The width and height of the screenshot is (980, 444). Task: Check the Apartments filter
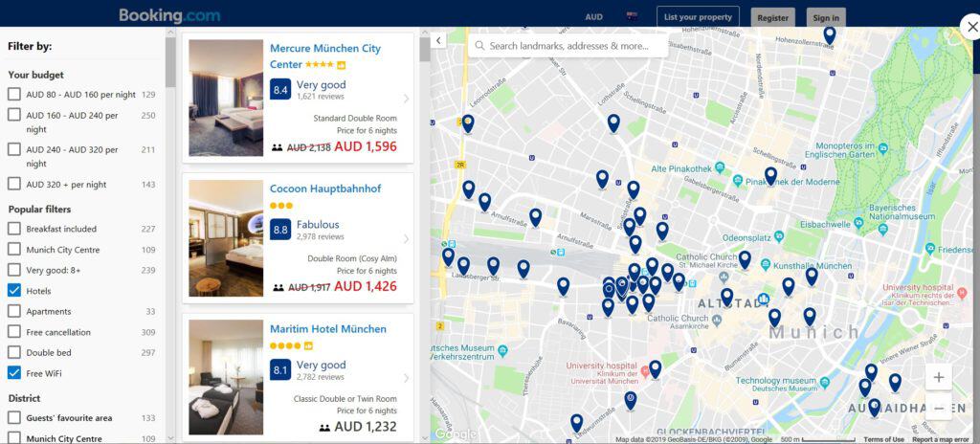click(13, 311)
